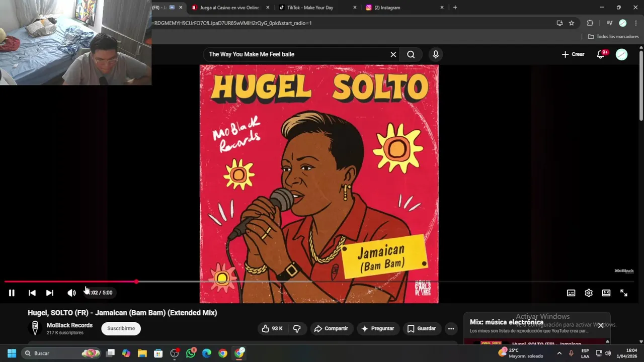
Task: Open the Chrome three-dot menu
Action: [636, 23]
